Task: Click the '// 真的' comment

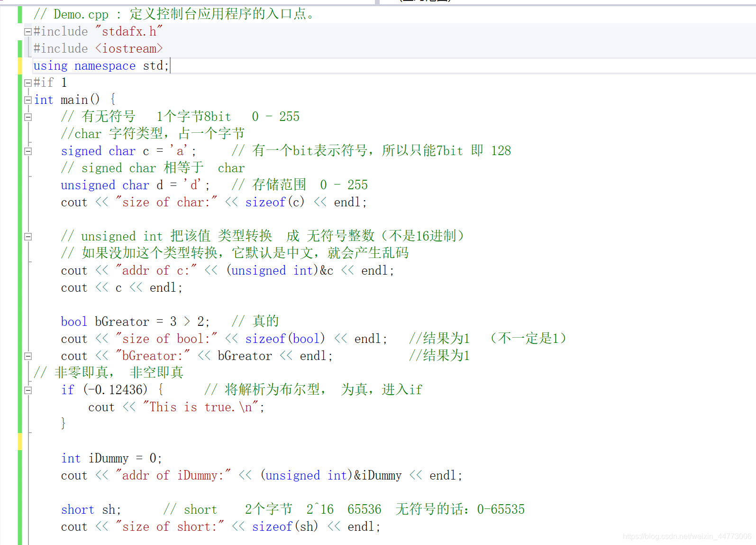Action: tap(255, 322)
